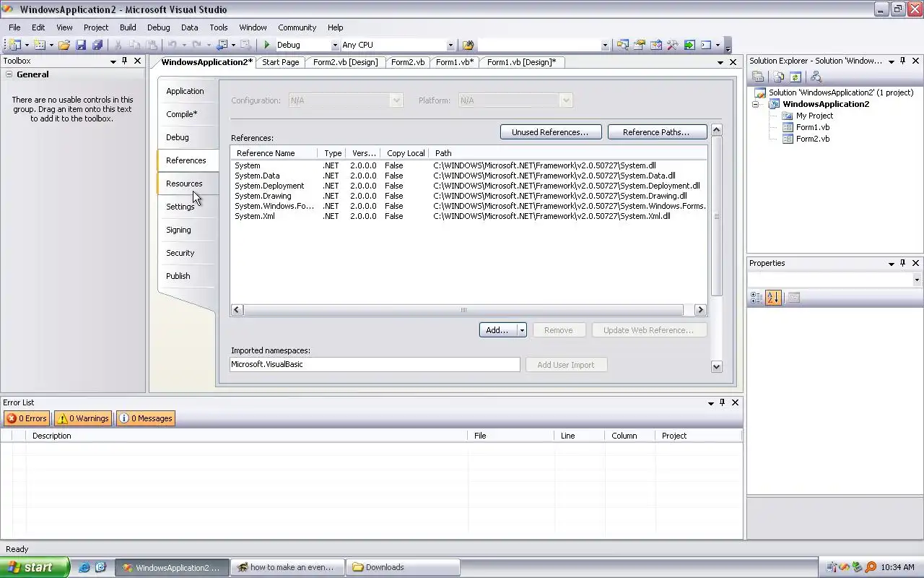Click the page vertical scroll down arrow
The height and width of the screenshot is (578, 924).
(716, 366)
